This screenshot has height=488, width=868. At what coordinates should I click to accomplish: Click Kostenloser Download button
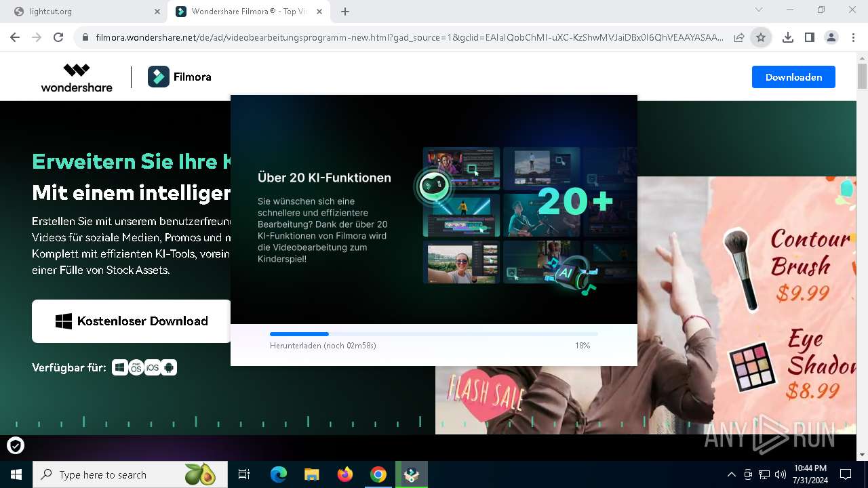[x=132, y=321]
